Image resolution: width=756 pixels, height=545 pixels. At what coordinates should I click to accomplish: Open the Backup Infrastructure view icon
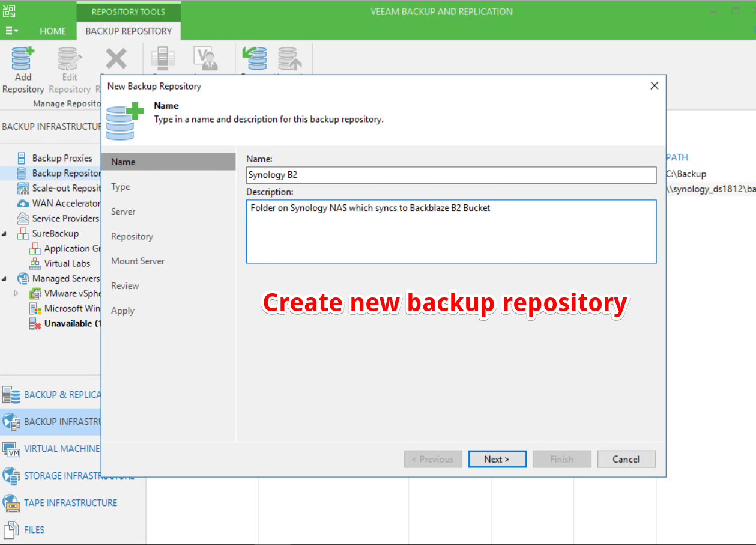click(11, 422)
